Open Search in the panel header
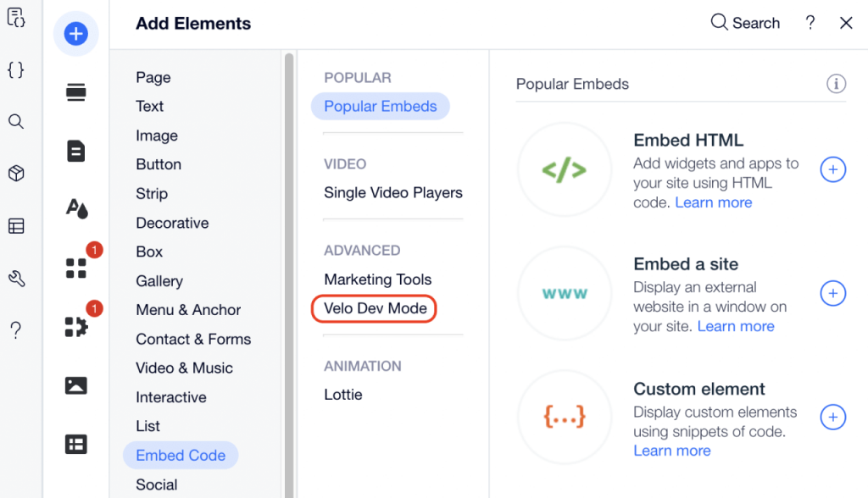The height and width of the screenshot is (498, 868). 744,23
